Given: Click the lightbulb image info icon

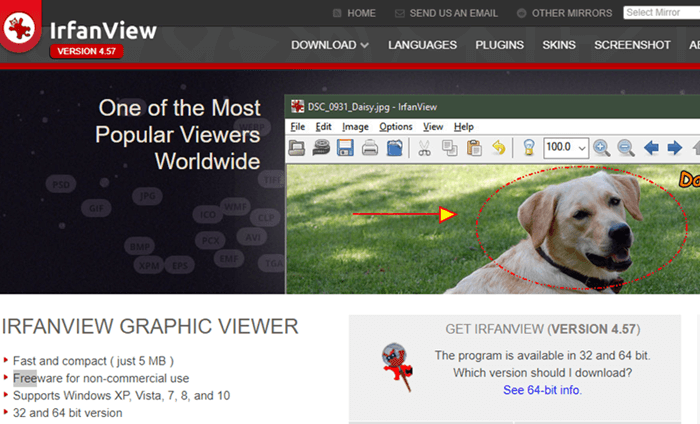Looking at the screenshot, I should tap(529, 148).
